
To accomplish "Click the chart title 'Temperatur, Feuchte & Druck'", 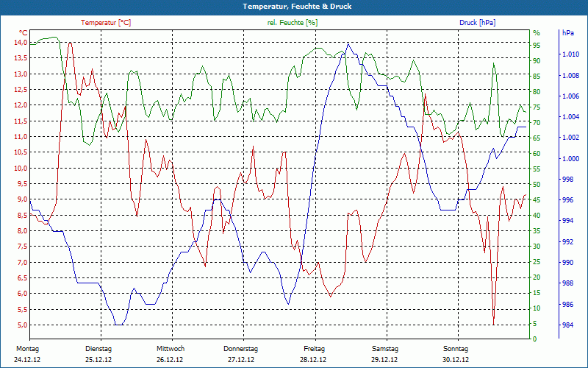I will pos(297,7).
